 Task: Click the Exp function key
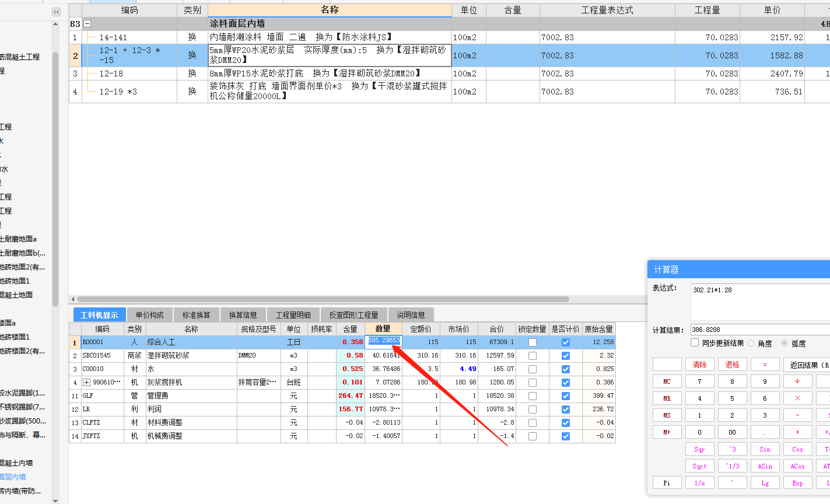coord(798,483)
